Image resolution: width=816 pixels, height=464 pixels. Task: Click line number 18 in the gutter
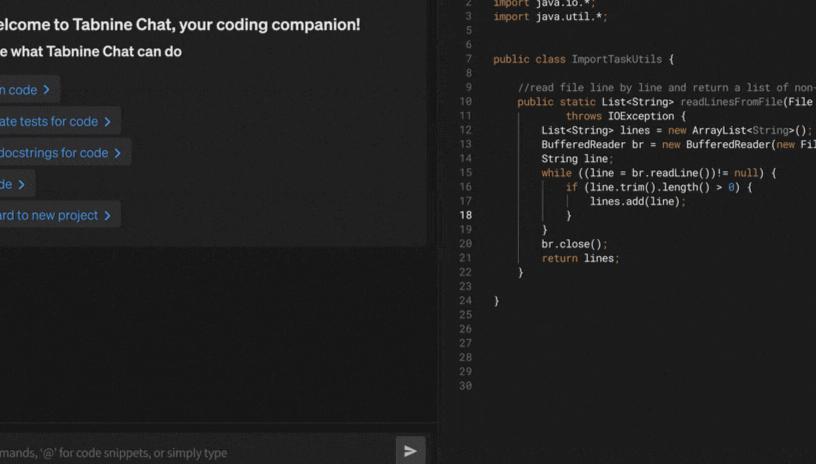[465, 215]
